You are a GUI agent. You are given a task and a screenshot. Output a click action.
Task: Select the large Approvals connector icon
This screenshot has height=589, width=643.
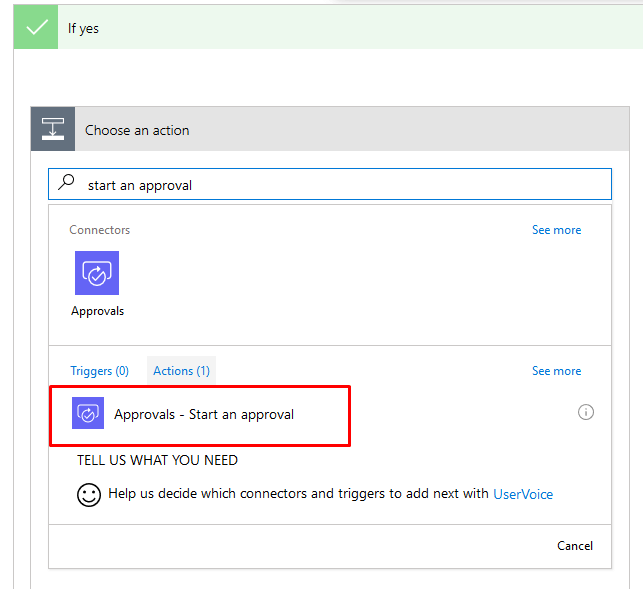coord(97,273)
